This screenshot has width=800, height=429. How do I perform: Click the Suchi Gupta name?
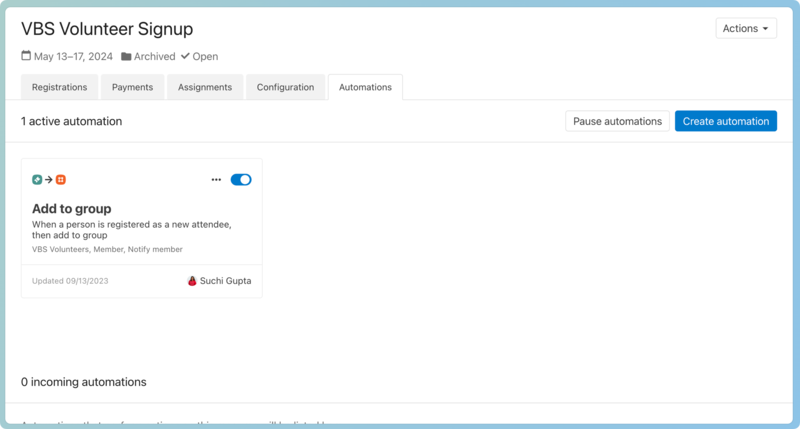click(226, 281)
